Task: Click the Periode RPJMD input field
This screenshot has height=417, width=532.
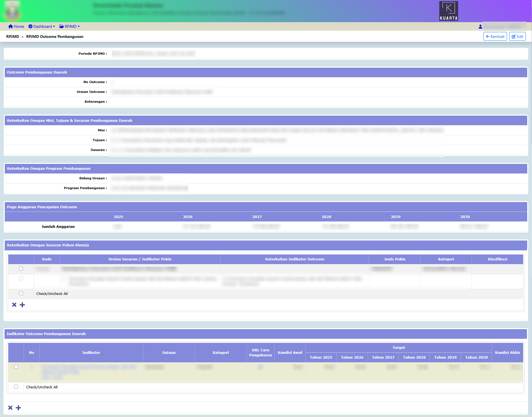Action: (x=153, y=53)
